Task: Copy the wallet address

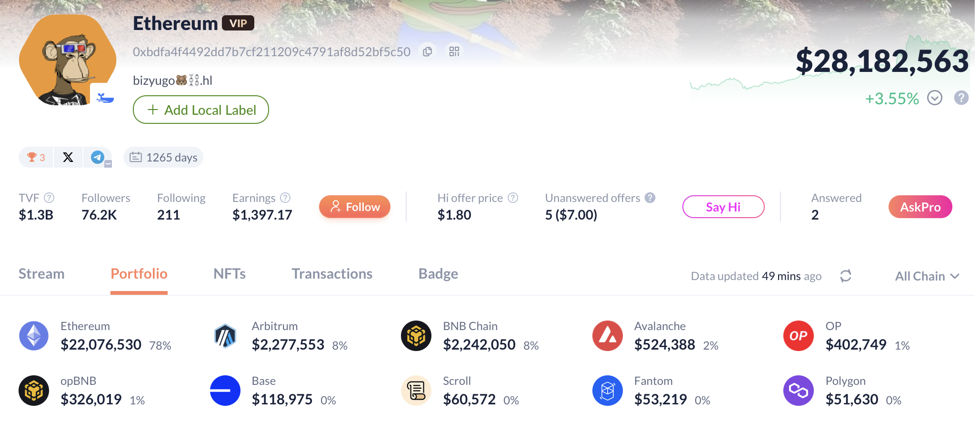Action: pos(428,51)
